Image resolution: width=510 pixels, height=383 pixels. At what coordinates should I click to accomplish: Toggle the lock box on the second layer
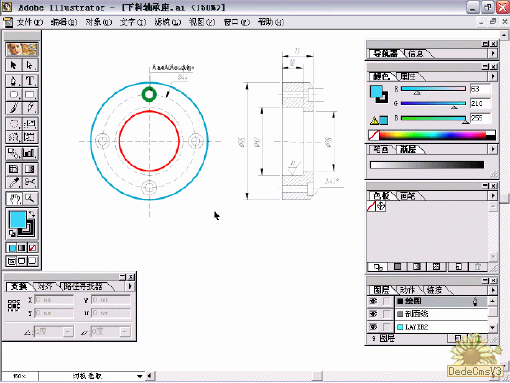pos(387,314)
